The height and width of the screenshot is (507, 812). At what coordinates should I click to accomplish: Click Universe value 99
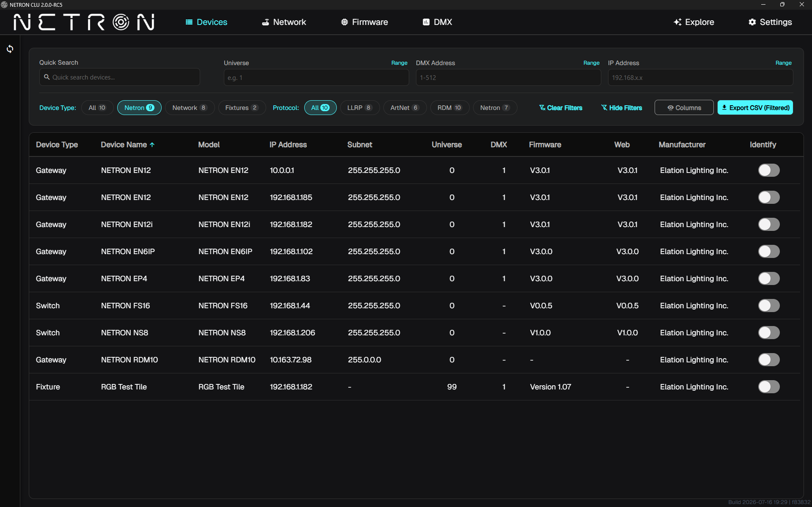click(452, 387)
